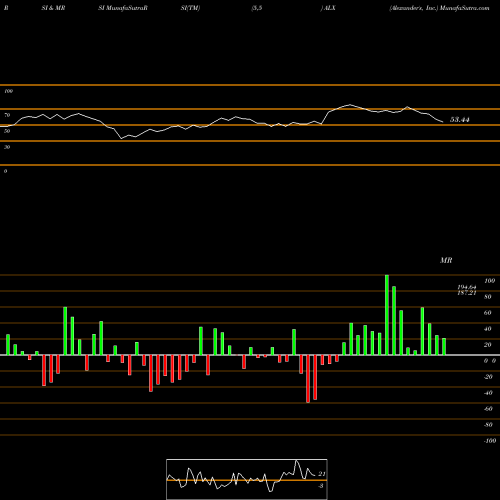The width and height of the screenshot is (500, 500).
Task: Click the MR axis label -20
Action: click(488, 377)
